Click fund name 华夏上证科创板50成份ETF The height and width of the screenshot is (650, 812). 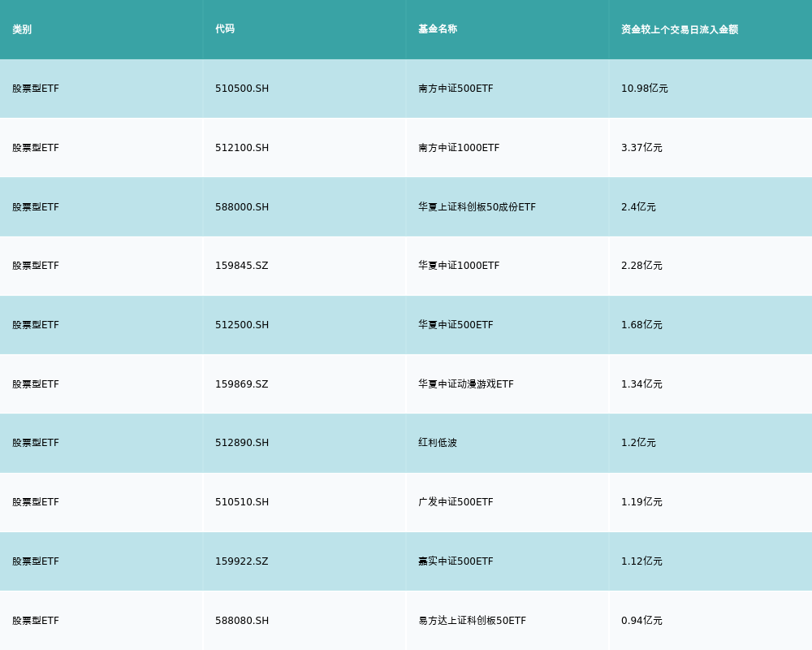click(x=477, y=207)
